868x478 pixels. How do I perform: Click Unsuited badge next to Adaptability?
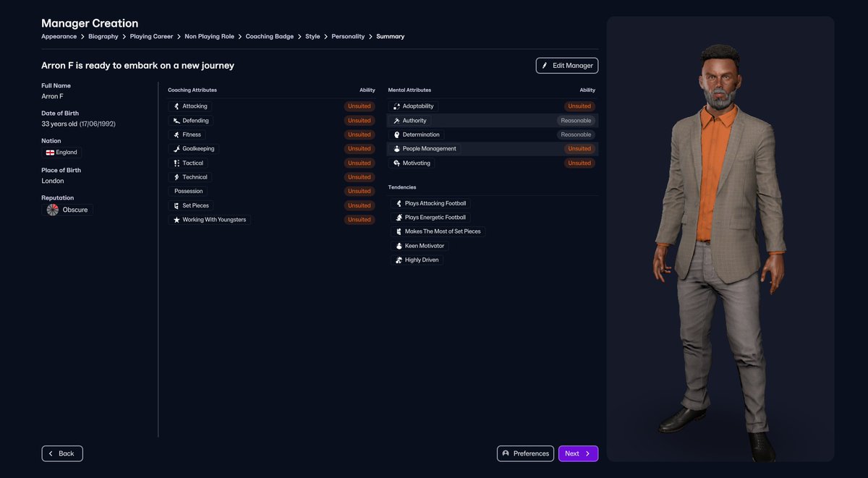coord(579,106)
